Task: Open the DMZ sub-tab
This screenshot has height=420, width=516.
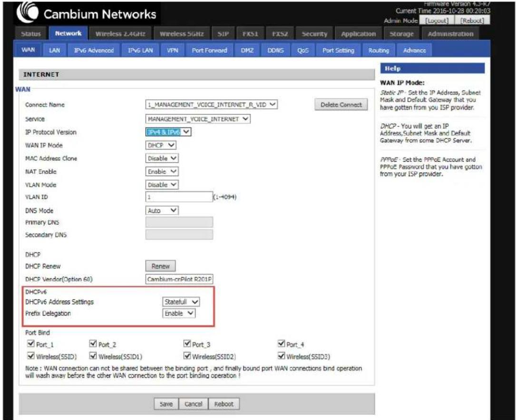Action: tap(247, 50)
